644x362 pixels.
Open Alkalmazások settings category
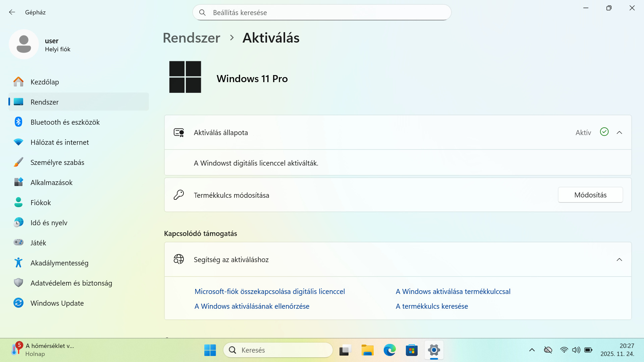[51, 182]
